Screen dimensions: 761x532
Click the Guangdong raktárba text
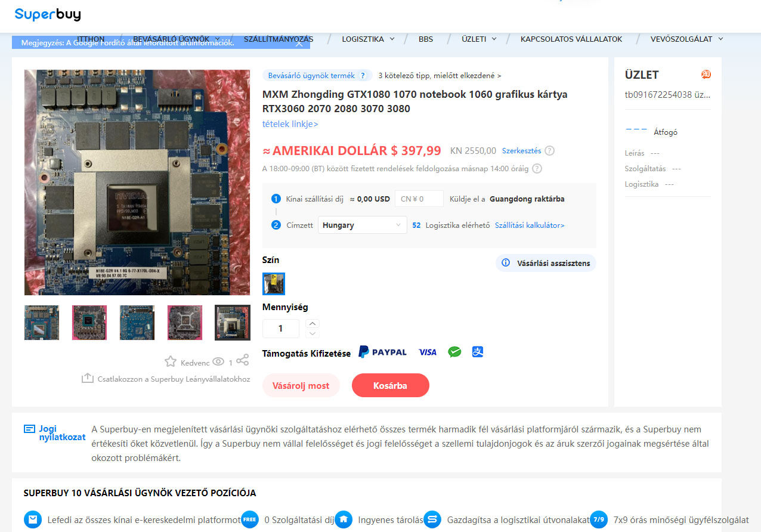pyautogui.click(x=527, y=199)
